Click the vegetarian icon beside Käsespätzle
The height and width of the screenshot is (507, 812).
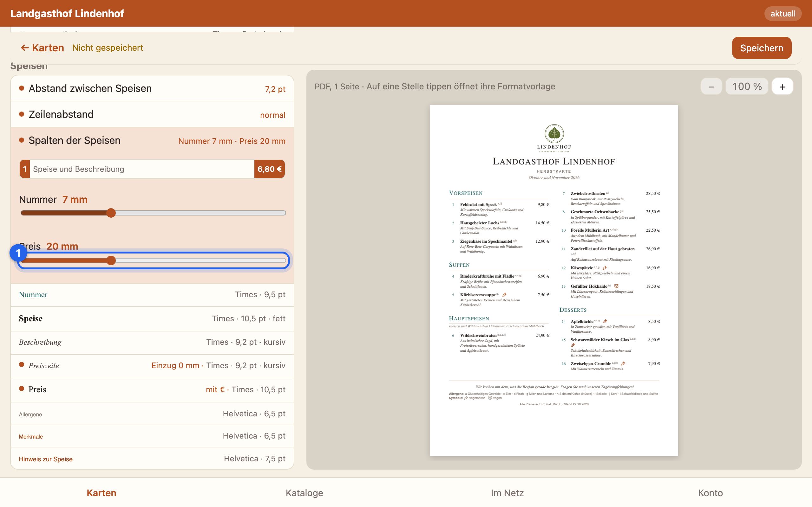[x=605, y=268]
